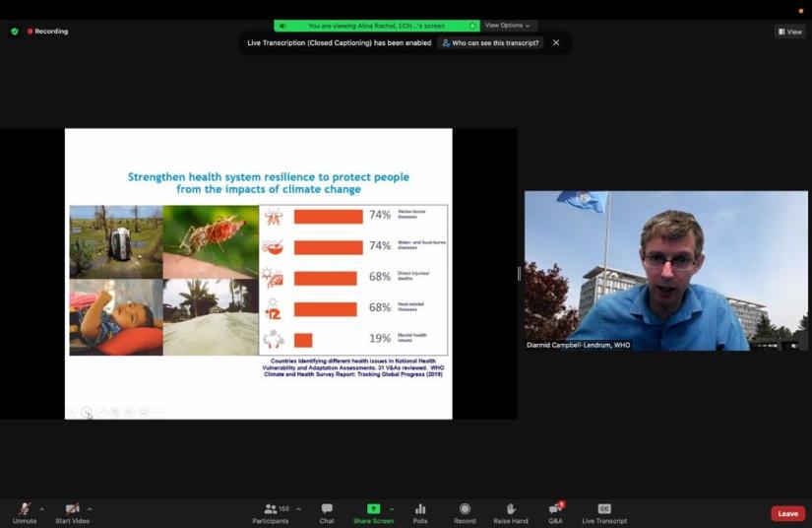Viewport: 812px width, 528px height.
Task: Raise Hand in the meeting
Action: 511,512
